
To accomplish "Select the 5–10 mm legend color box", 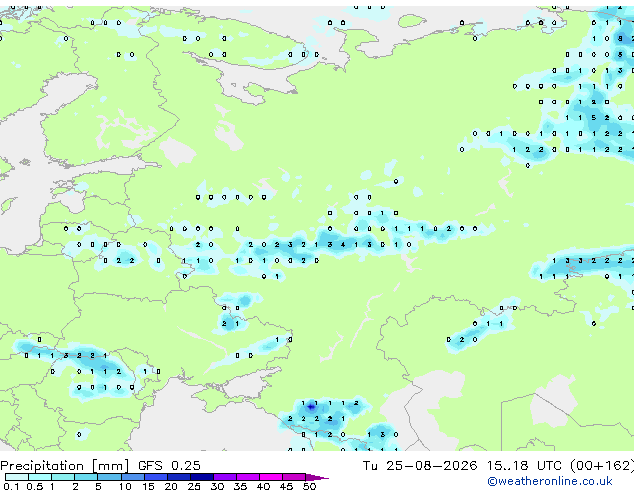I will [109, 477].
